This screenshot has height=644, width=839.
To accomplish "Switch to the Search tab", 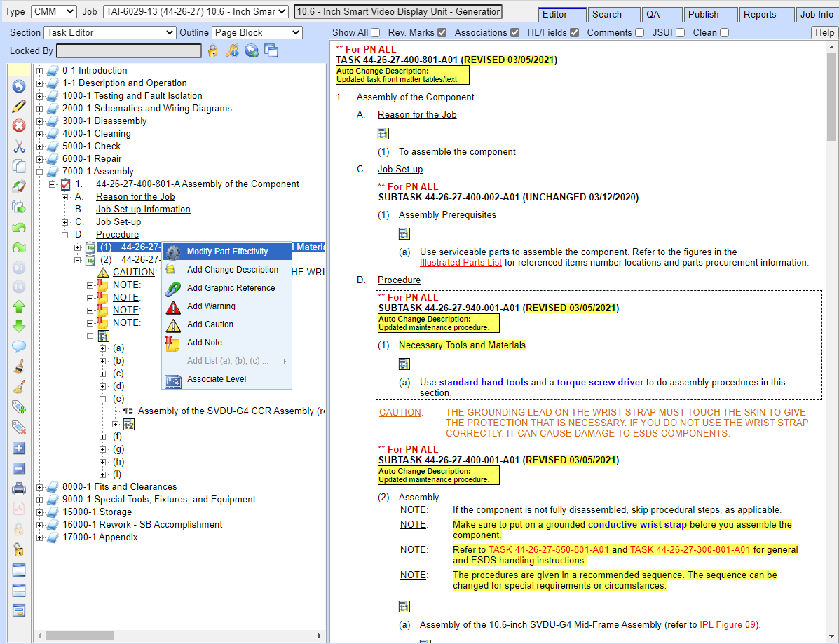I will [614, 15].
